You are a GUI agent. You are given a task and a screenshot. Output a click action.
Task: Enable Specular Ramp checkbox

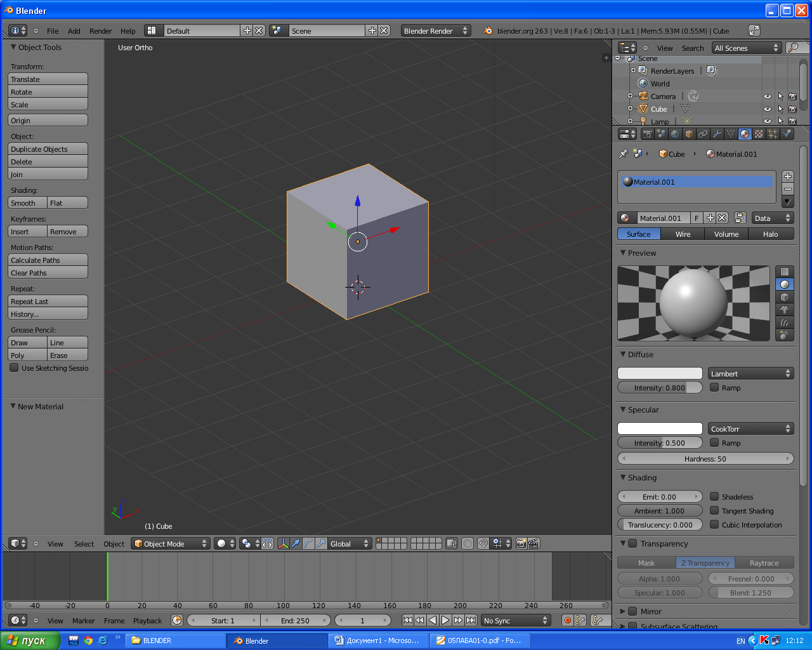(714, 442)
